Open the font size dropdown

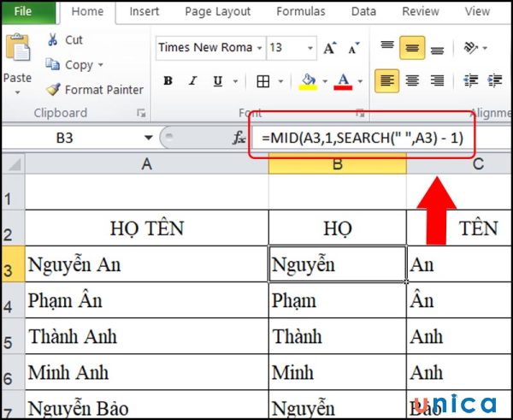(310, 48)
